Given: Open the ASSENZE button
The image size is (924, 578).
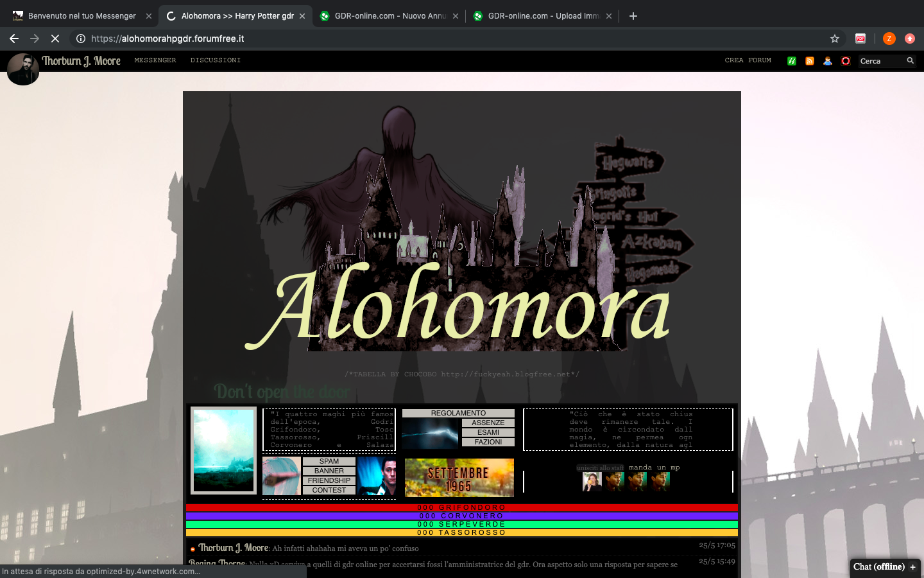Looking at the screenshot, I should pos(488,423).
